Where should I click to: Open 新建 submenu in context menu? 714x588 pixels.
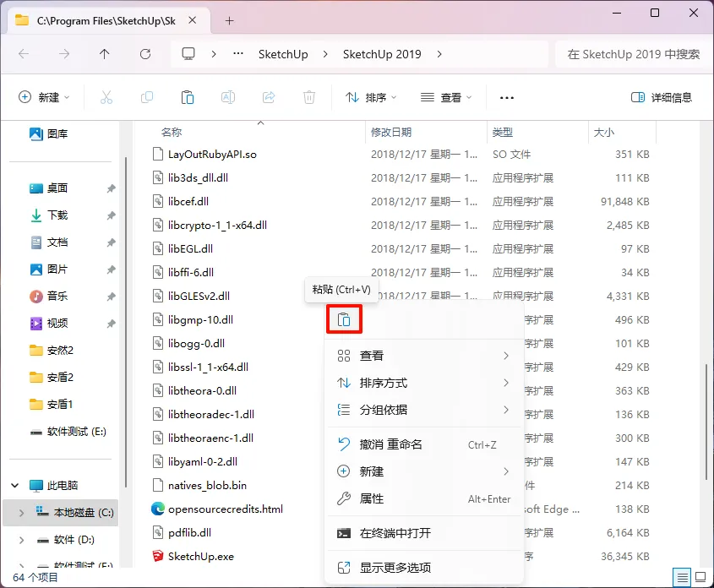[x=424, y=471]
